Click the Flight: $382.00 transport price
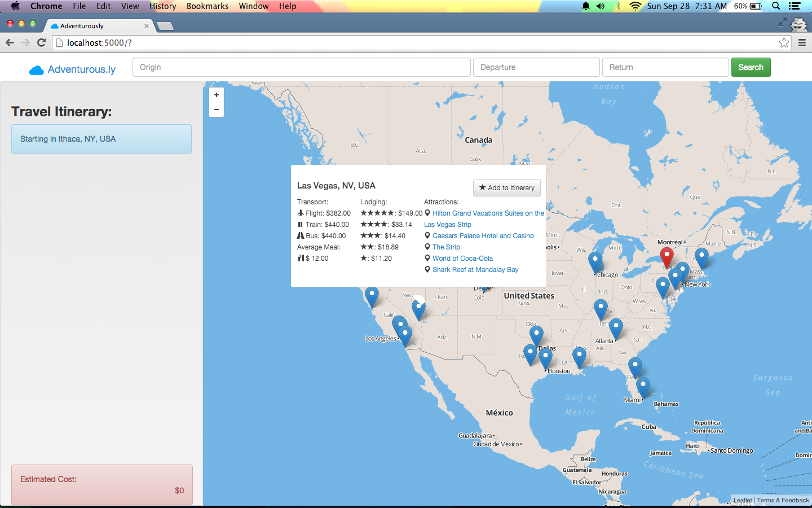The width and height of the screenshot is (812, 508). point(324,213)
